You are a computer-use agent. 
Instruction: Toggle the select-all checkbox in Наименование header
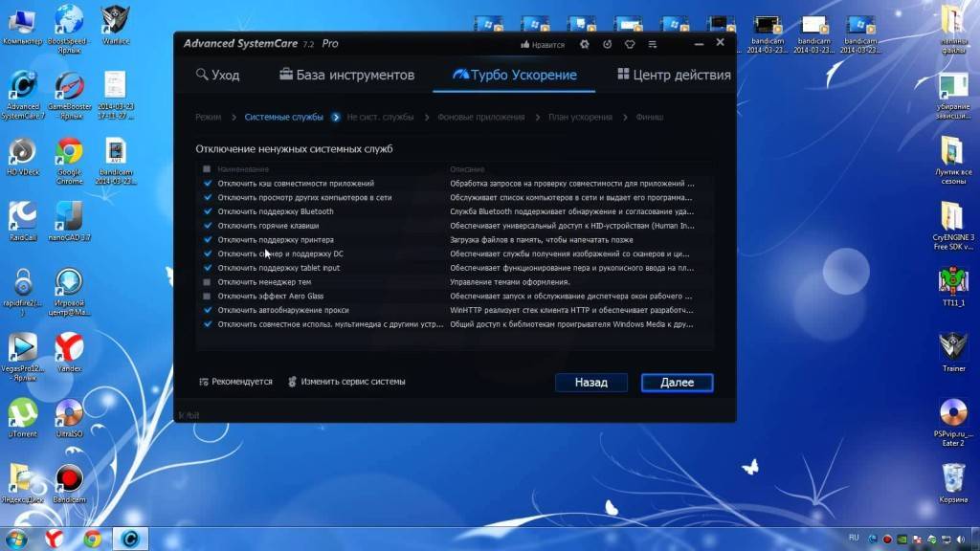coord(207,169)
